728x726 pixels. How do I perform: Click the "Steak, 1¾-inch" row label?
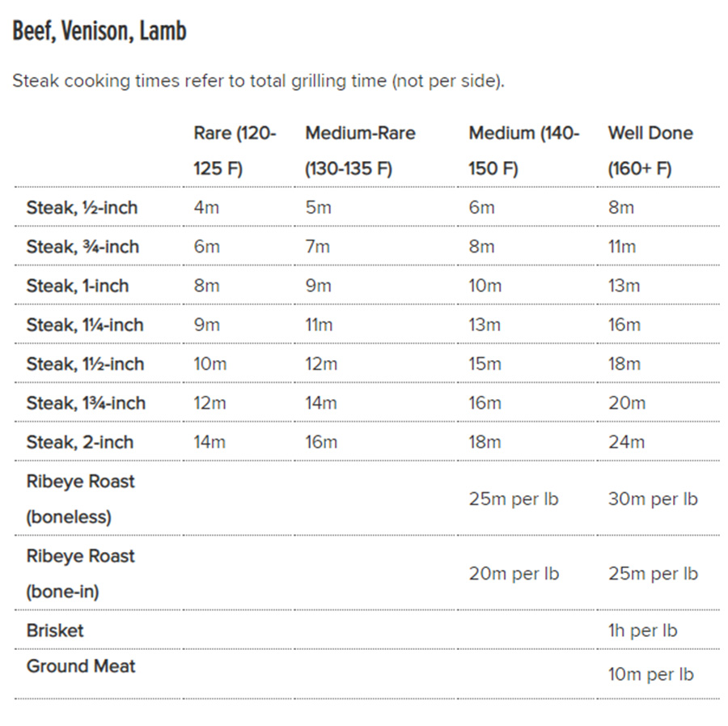pos(86,403)
